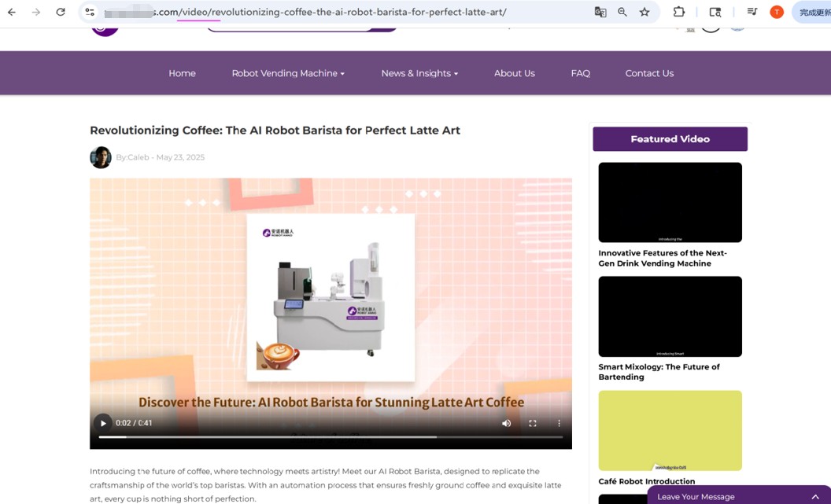Mute the video using speaker icon
The width and height of the screenshot is (831, 504).
pos(506,423)
